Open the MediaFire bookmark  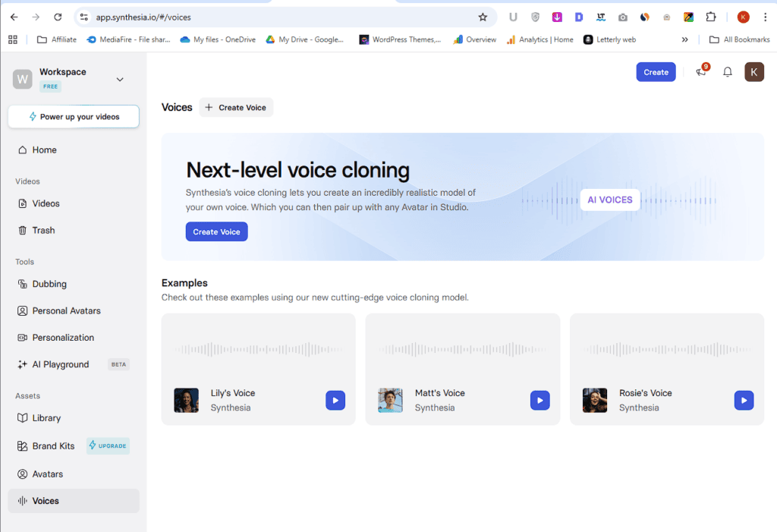(x=128, y=39)
